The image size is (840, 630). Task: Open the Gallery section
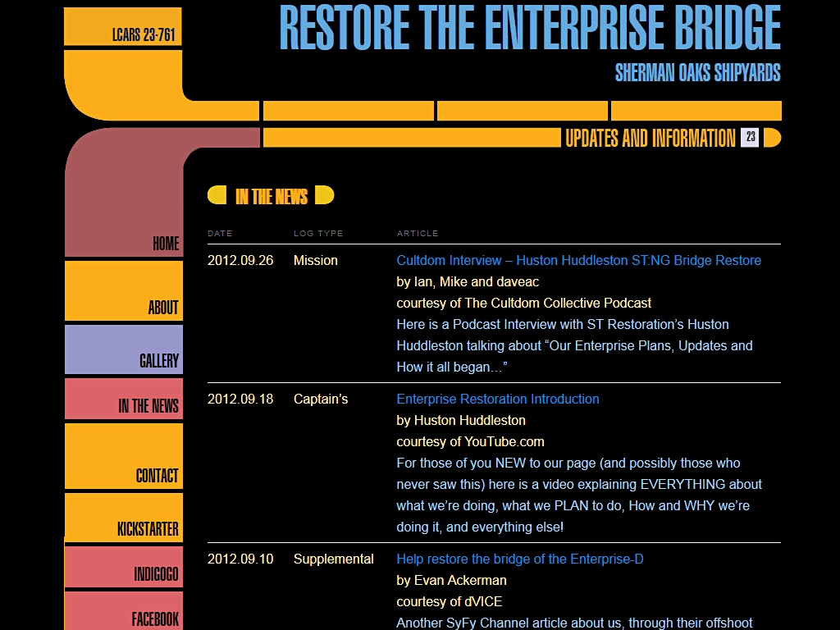pyautogui.click(x=124, y=350)
